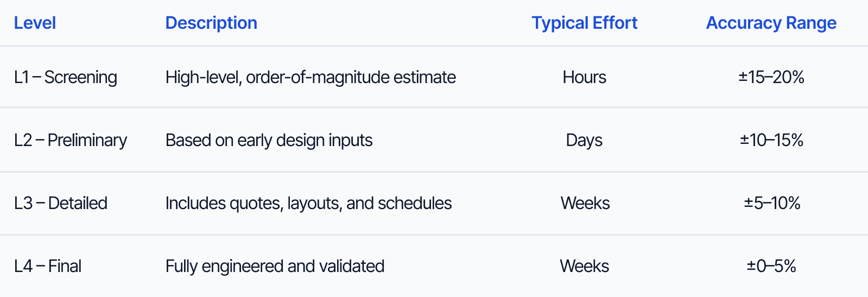Select the ±5–10% accuracy value
This screenshot has width=868, height=297.
click(772, 203)
